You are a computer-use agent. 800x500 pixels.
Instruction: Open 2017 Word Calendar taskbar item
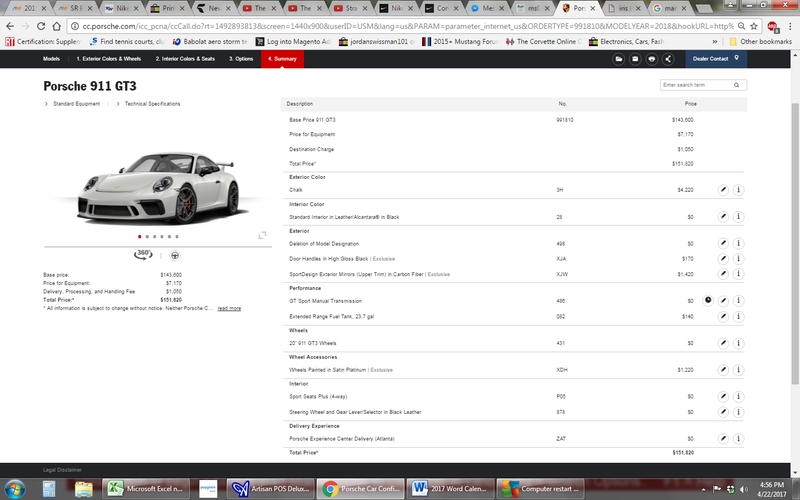click(x=451, y=489)
